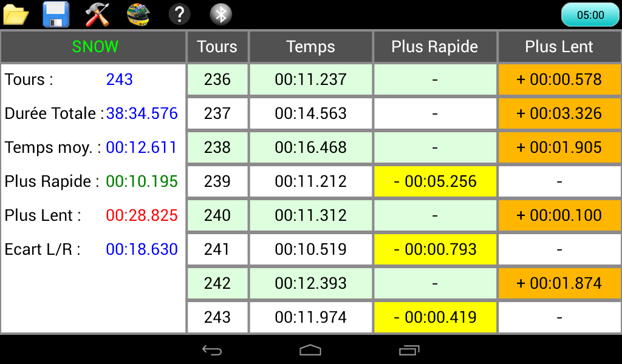Screen dimensions: 622x364
Task: Select lap time 00:11.212
Action: pos(310,181)
